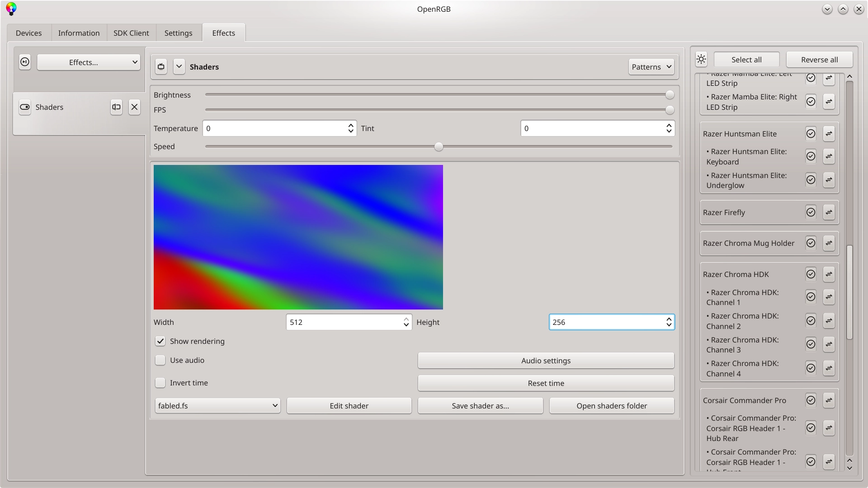Check Corsair RGB Header 1 Hub Rear
Image resolution: width=868 pixels, height=488 pixels.
coord(811,428)
